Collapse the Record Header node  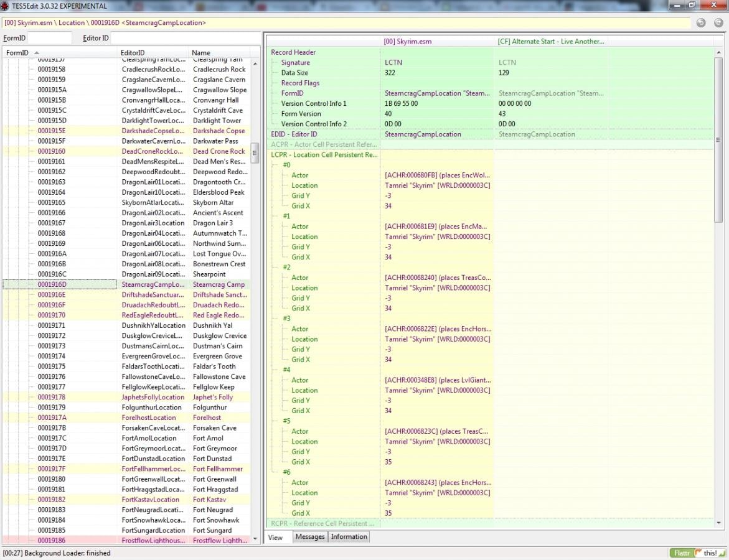293,52
